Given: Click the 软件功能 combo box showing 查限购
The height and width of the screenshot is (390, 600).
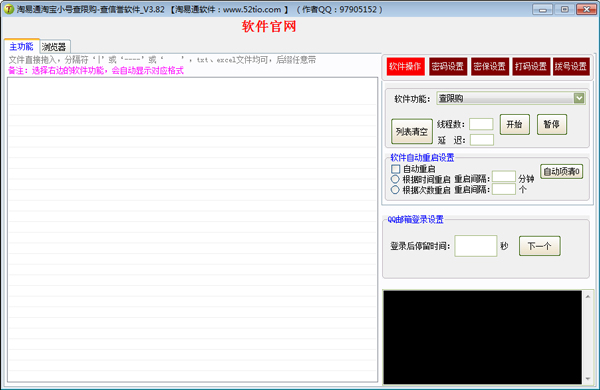Looking at the screenshot, I should click(x=510, y=98).
